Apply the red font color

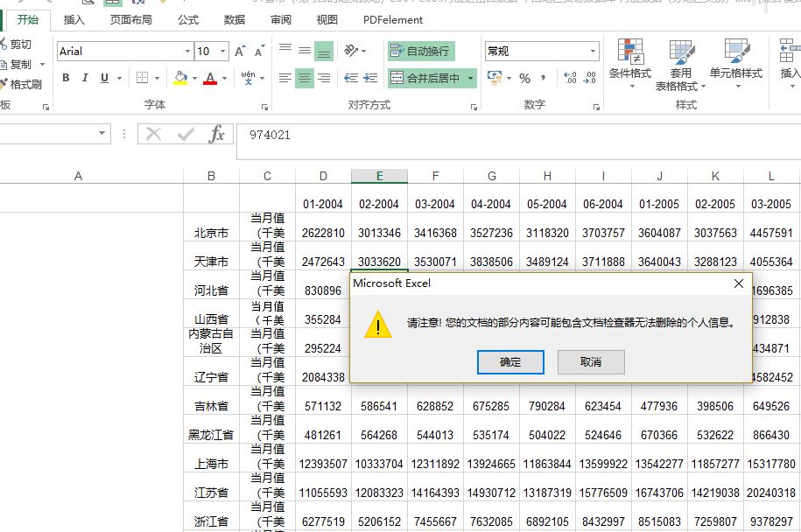pyautogui.click(x=210, y=78)
